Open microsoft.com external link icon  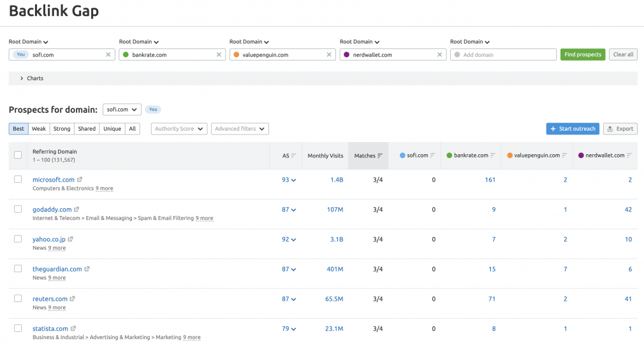tap(80, 179)
